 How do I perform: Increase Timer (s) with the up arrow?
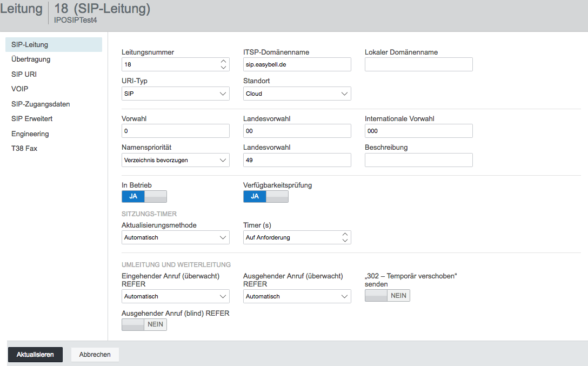click(x=345, y=235)
